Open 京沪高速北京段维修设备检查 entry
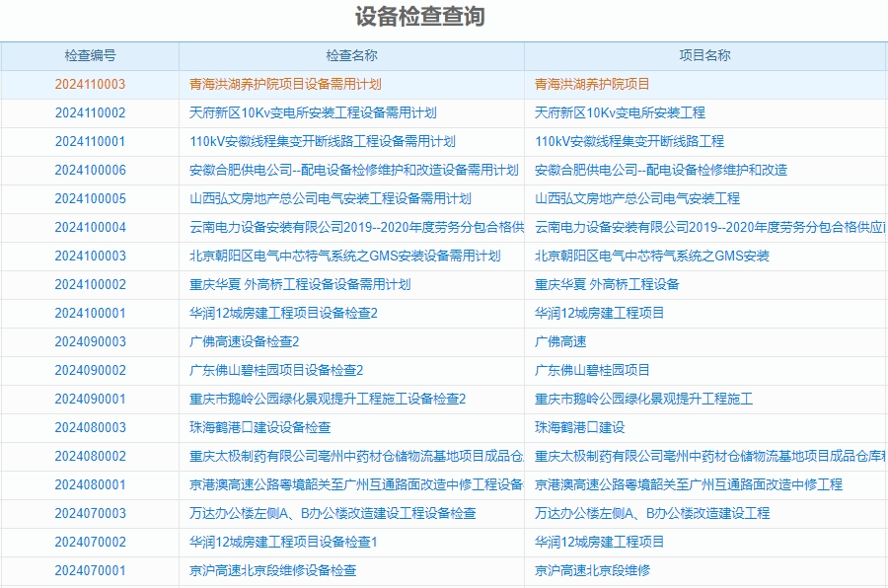 (281, 570)
